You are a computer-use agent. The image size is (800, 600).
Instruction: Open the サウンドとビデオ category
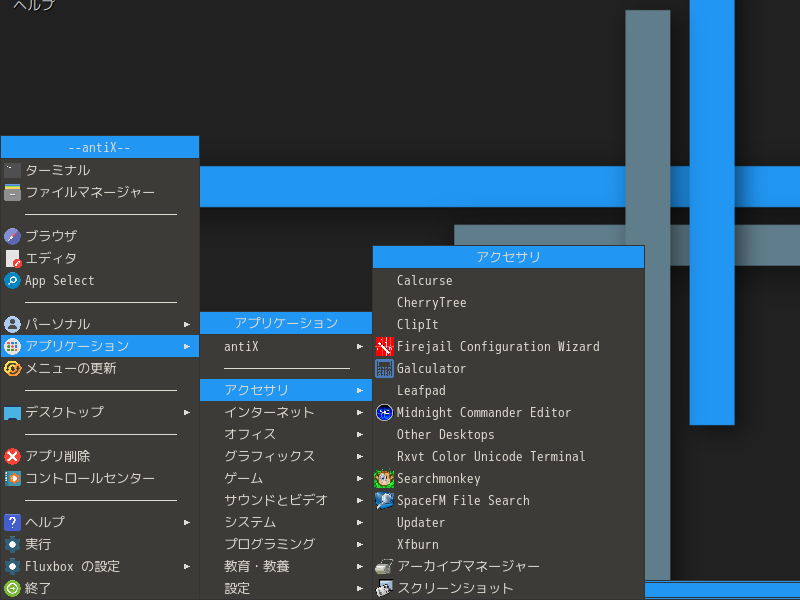(286, 501)
